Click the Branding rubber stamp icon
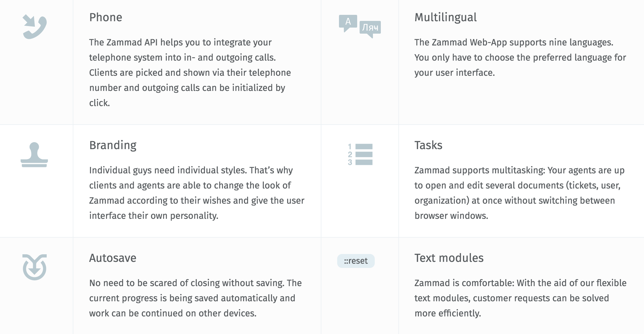 click(34, 154)
